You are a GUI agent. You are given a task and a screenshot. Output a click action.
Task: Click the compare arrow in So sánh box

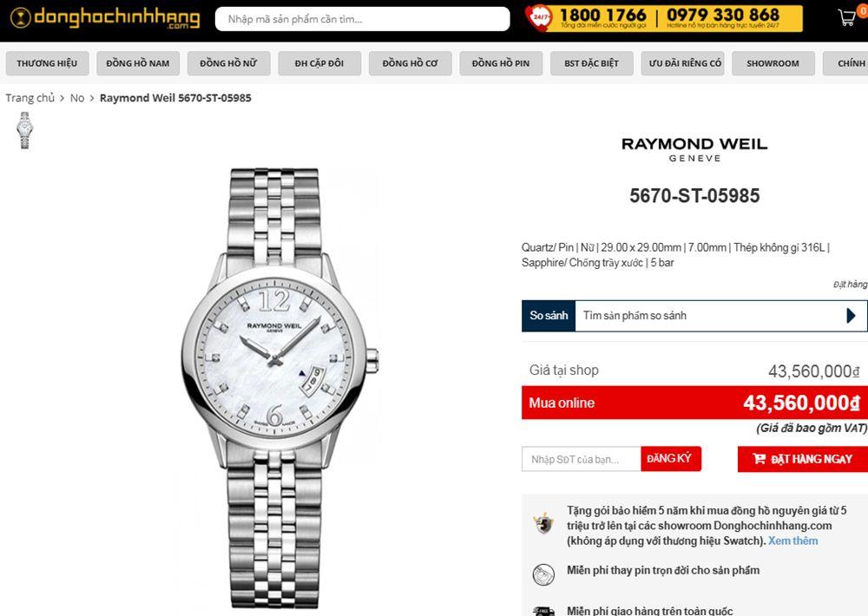(x=852, y=316)
